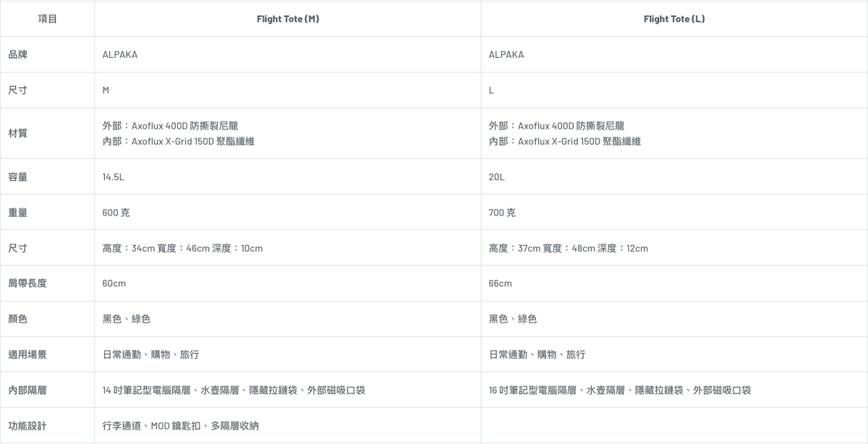This screenshot has width=868, height=444.
Task: Click the 適用場景 row label
Action: (x=27, y=354)
